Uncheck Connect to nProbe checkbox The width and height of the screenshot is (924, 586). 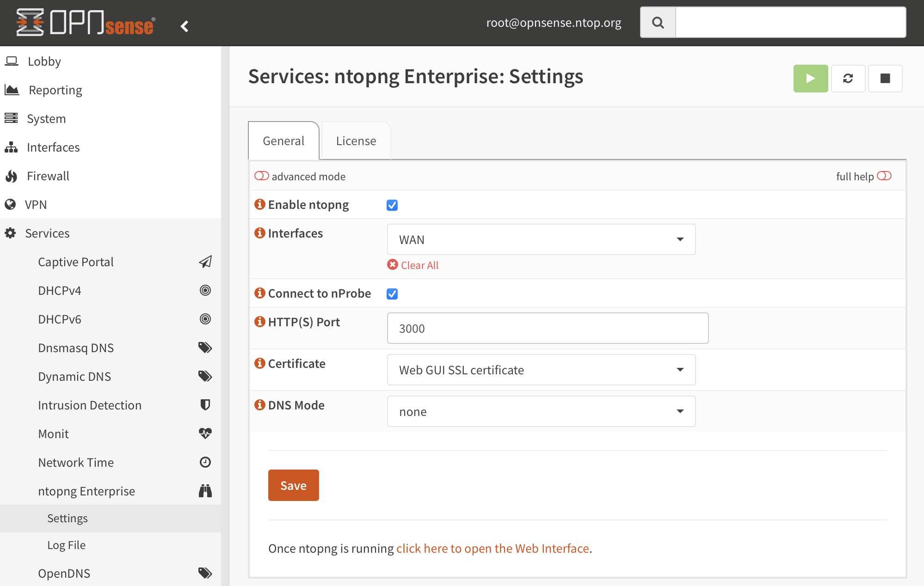[x=392, y=293]
